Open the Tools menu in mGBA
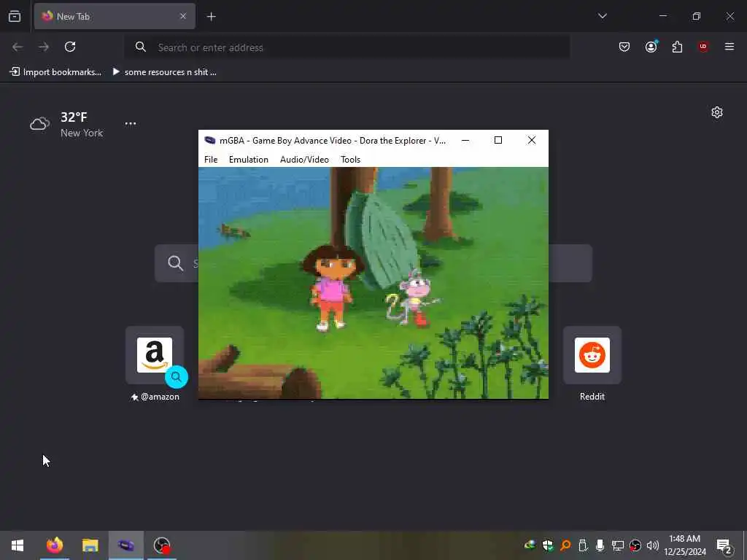This screenshot has width=747, height=560. (x=350, y=160)
